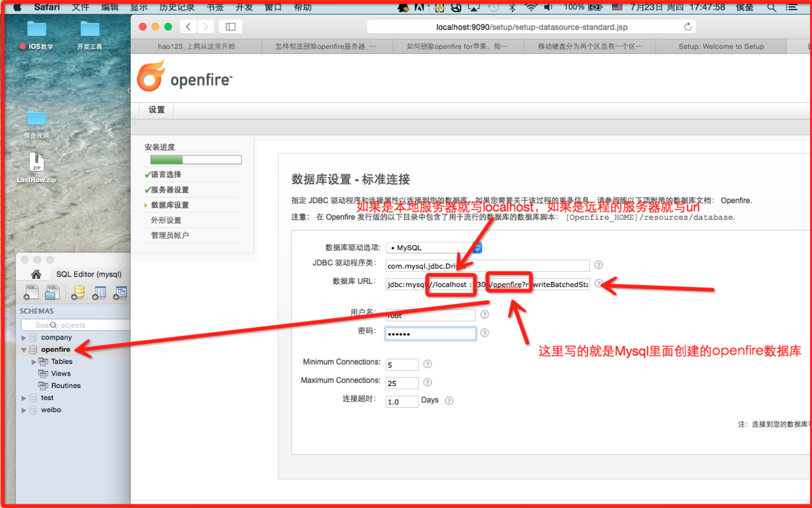
Task: Open the 书签 menu
Action: point(214,7)
